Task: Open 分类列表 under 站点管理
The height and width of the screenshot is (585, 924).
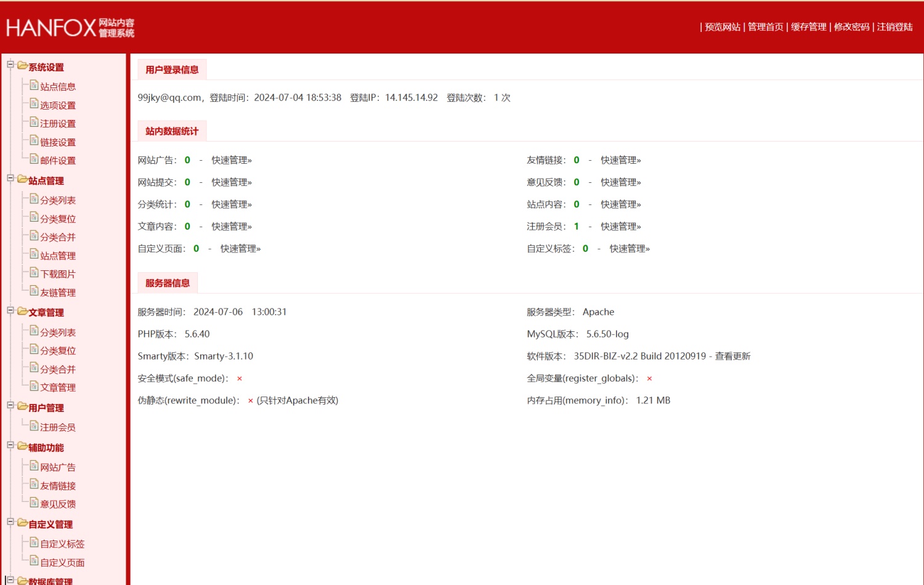Action: pos(58,200)
